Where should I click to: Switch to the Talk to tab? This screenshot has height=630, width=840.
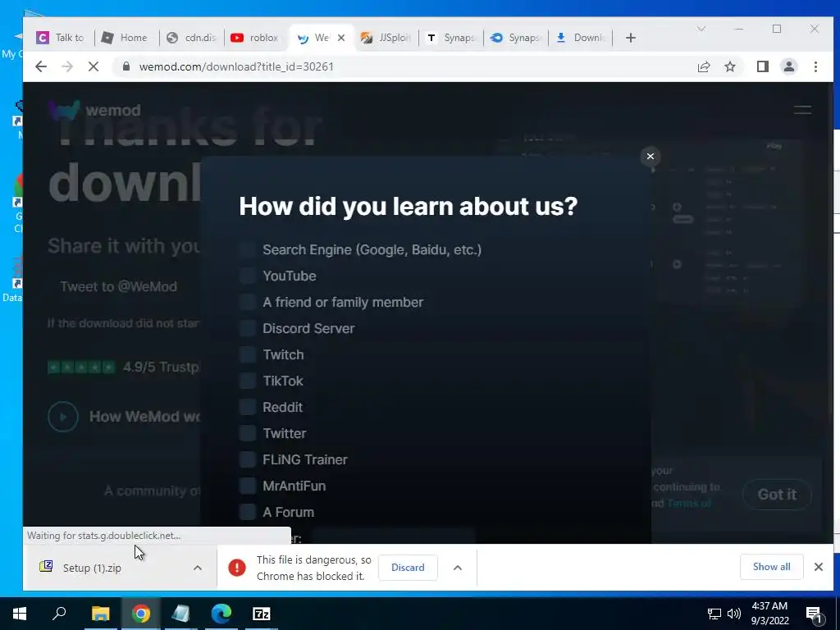(x=60, y=38)
